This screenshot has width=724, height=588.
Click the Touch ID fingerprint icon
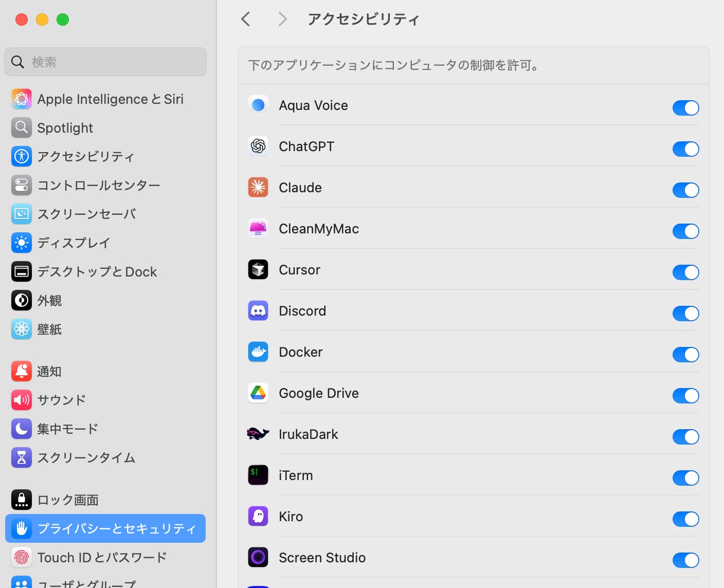22,557
